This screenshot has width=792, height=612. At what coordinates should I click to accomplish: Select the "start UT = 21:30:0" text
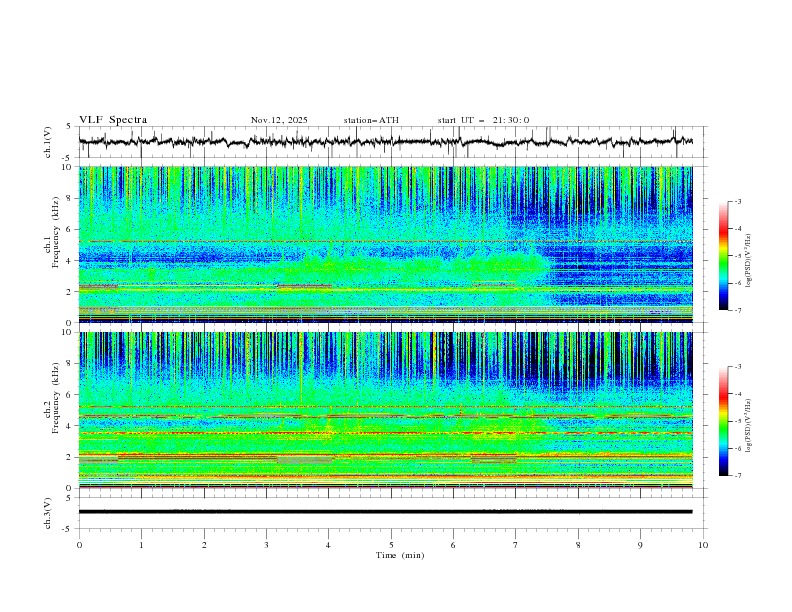483,120
